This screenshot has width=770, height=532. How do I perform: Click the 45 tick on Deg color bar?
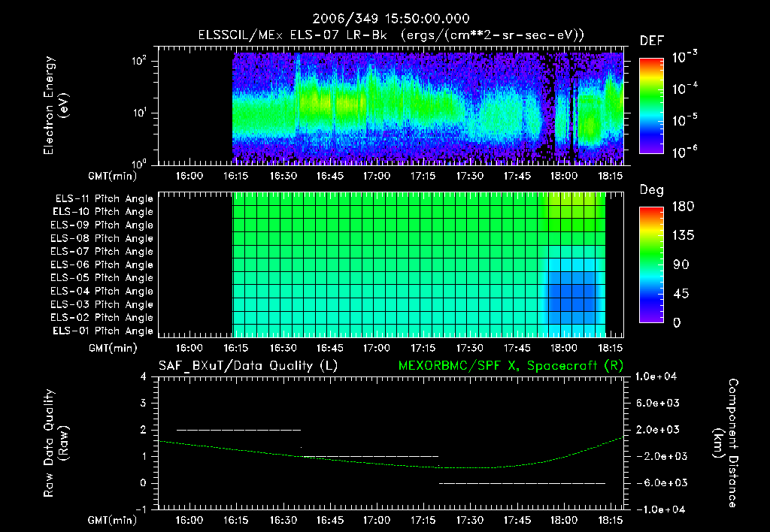point(681,294)
